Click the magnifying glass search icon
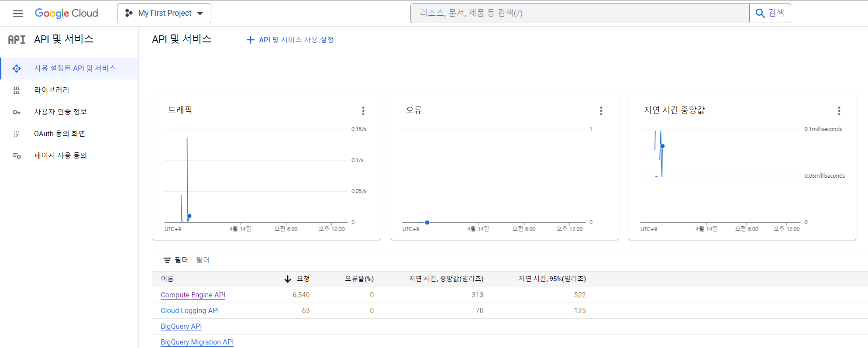Image resolution: width=868 pixels, height=348 pixels. (760, 13)
